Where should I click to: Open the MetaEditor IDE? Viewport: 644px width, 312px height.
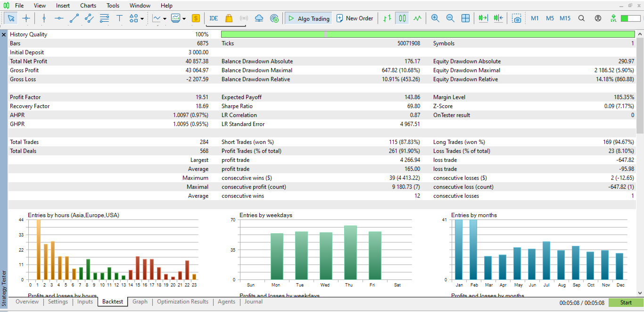214,18
